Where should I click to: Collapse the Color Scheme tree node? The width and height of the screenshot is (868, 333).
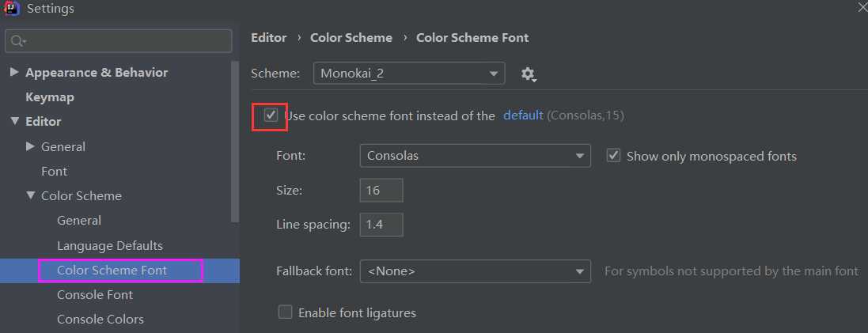30,195
